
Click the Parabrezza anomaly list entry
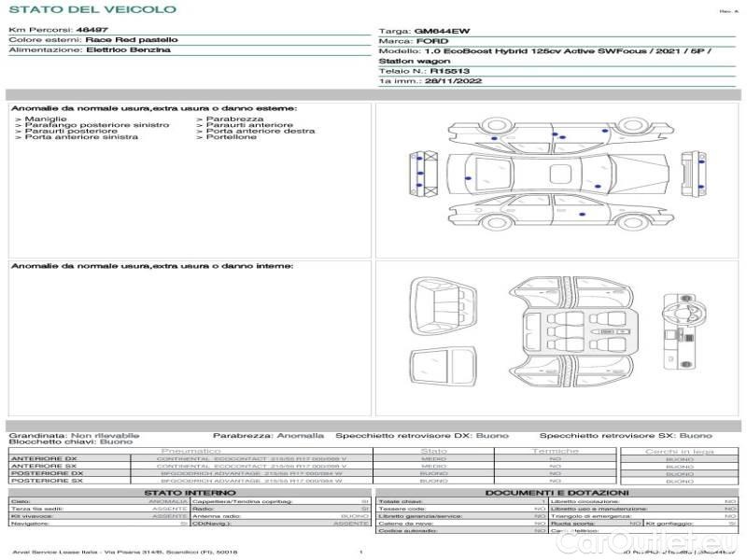click(234, 119)
